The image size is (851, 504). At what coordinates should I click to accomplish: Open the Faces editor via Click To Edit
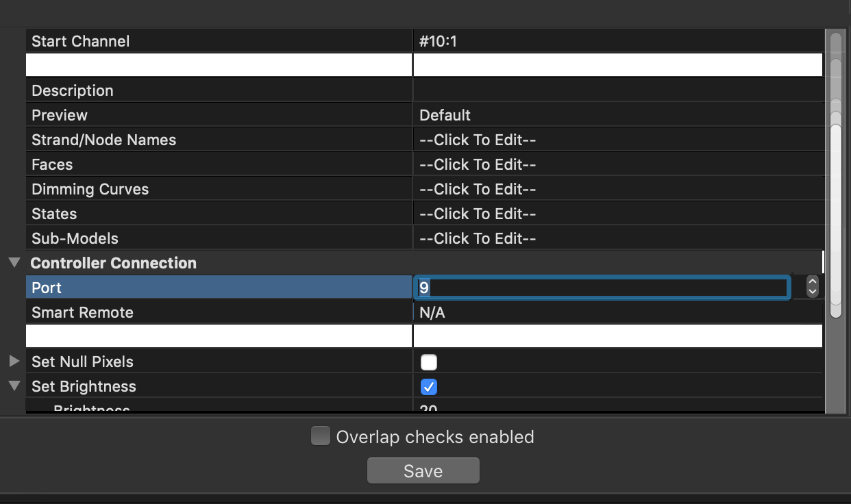click(x=478, y=164)
